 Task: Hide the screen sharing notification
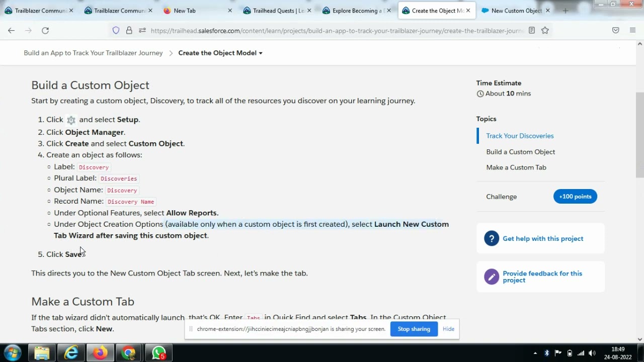tap(448, 329)
